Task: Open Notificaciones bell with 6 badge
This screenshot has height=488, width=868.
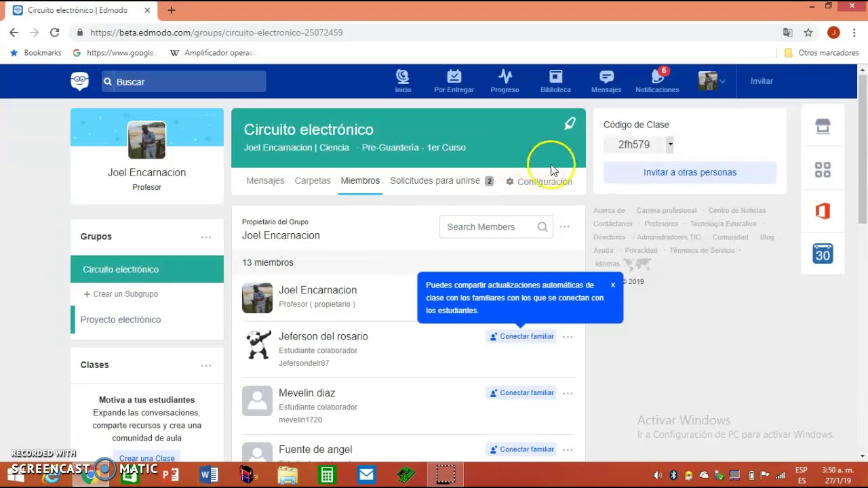Action: click(657, 81)
